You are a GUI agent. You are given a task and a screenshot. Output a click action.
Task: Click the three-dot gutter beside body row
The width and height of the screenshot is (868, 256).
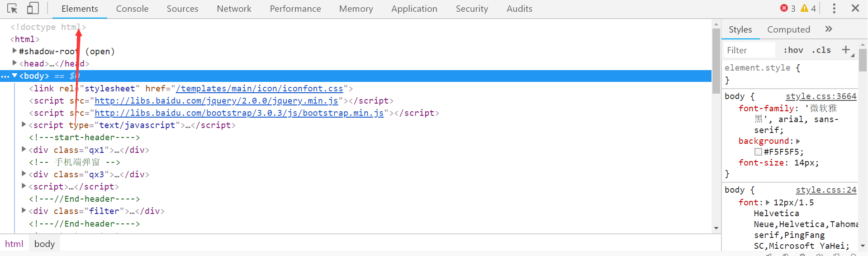[x=5, y=76]
